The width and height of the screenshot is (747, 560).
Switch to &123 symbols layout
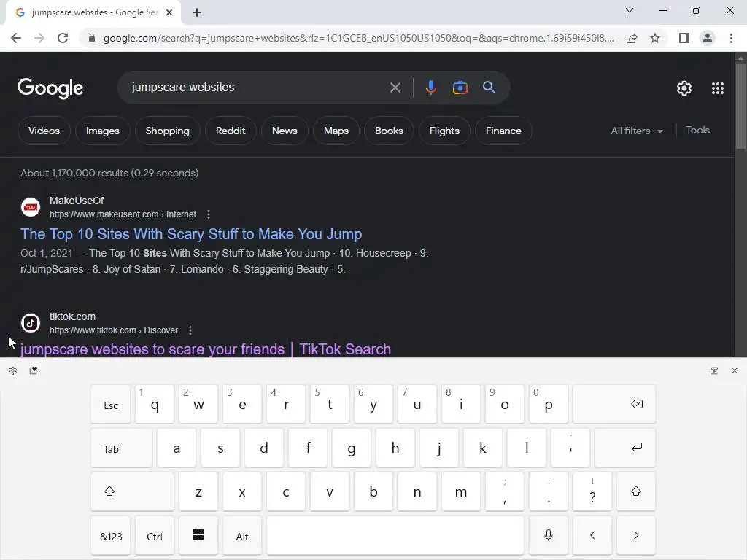coord(111,536)
